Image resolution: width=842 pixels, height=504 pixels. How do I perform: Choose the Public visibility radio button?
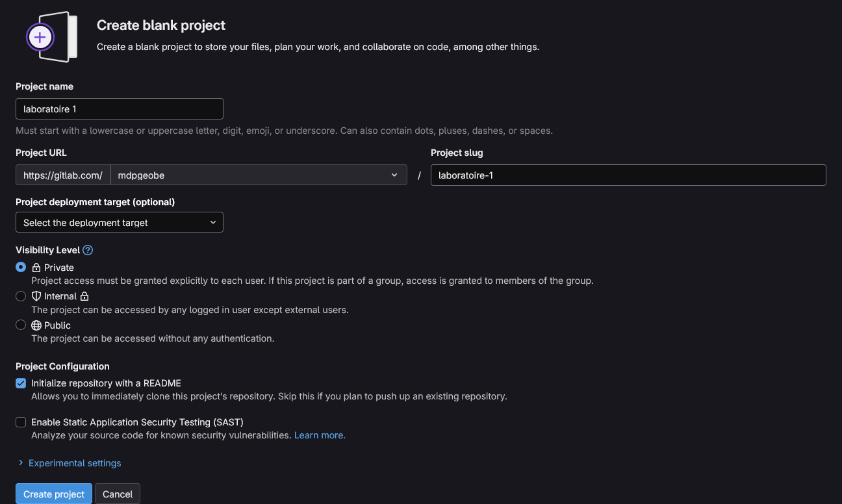click(21, 325)
